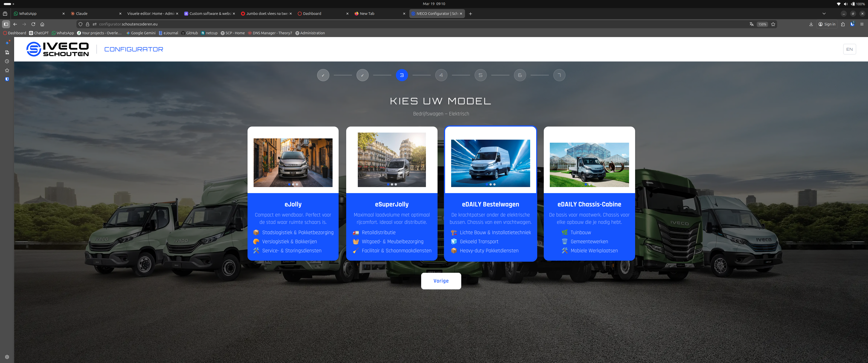
Task: Open sidebar settings gear icon
Action: click(7, 357)
